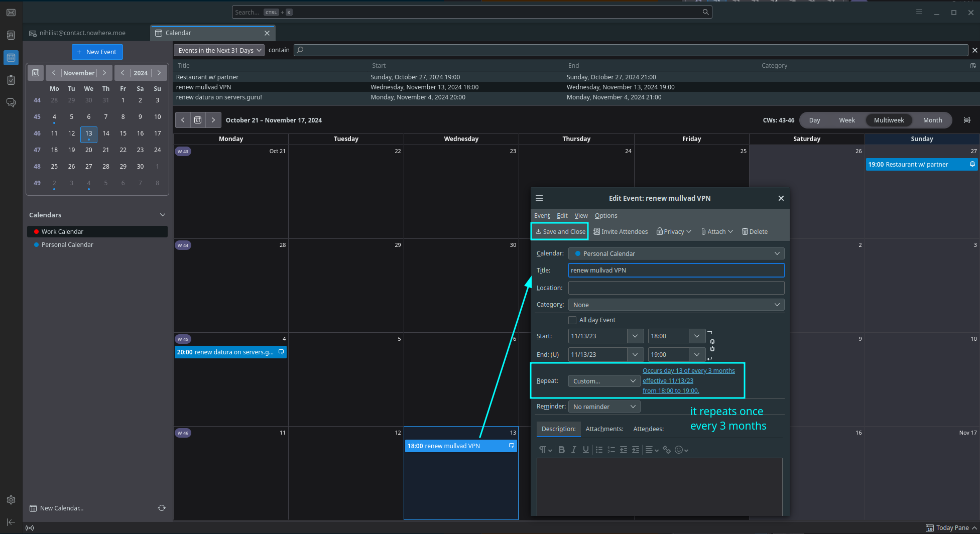Open the Reminder dropdown
This screenshot has width=980, height=534.
(604, 407)
